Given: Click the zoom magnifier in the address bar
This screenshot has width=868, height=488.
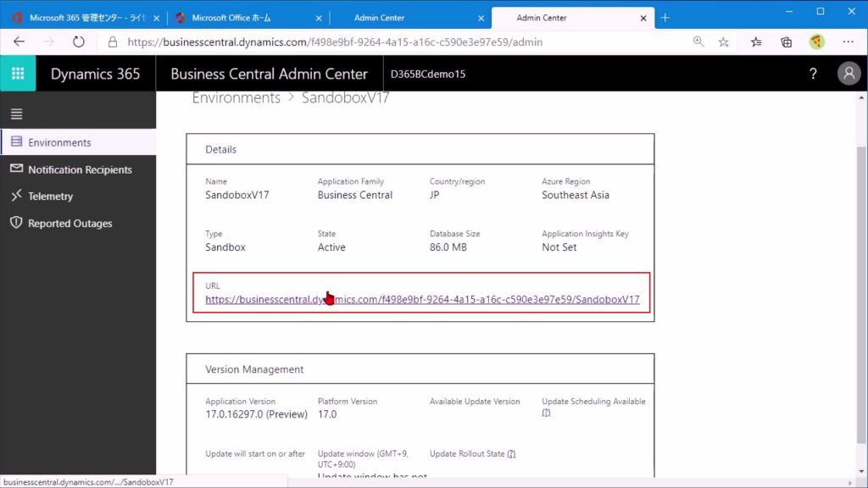Looking at the screenshot, I should (698, 42).
